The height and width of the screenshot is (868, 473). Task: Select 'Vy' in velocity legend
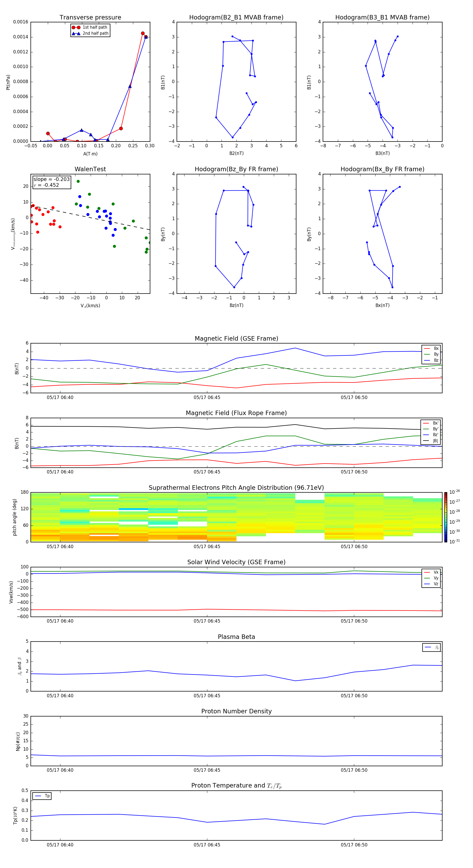(431, 578)
